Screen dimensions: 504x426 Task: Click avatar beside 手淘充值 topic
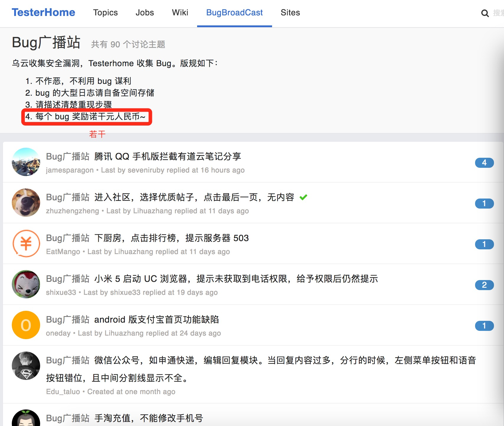click(26, 418)
